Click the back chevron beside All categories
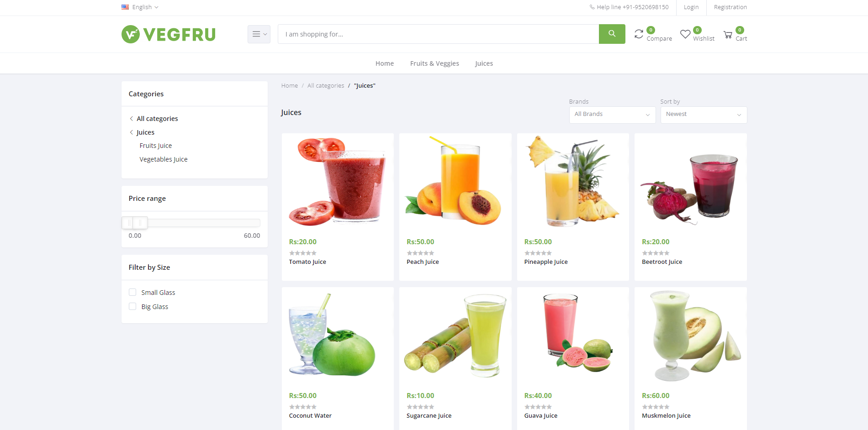Viewport: 868px width, 430px height. [x=131, y=119]
